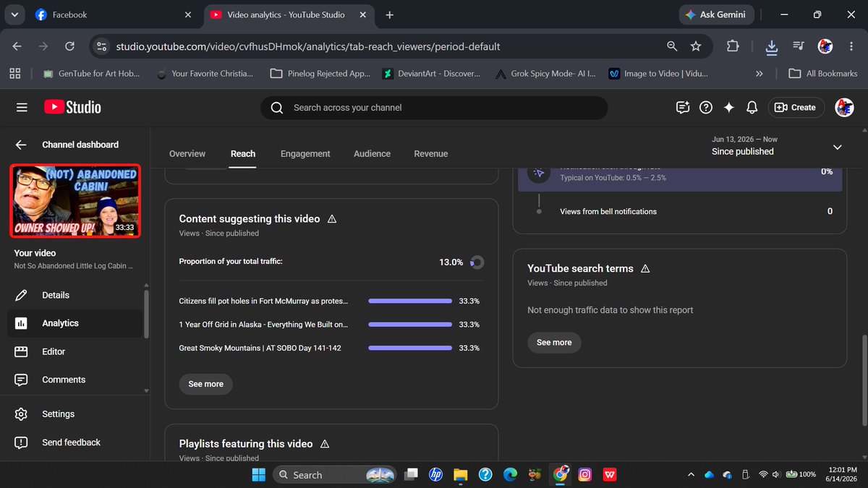The image size is (868, 488).
Task: Select the Reach tab
Action: click(x=243, y=153)
